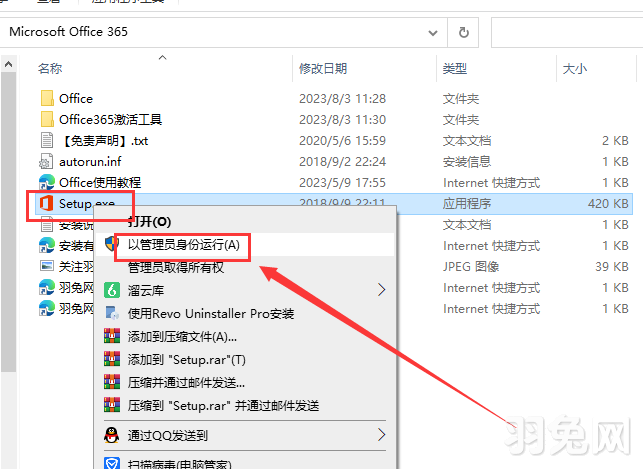This screenshot has width=643, height=469.
Task: Click the WinRAR icon beside 压缩并通过邮件发送...
Action: 112,382
